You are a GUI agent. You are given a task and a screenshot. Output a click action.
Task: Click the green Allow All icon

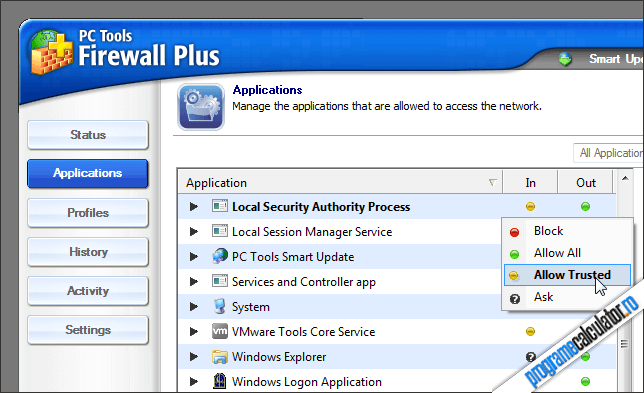(514, 254)
